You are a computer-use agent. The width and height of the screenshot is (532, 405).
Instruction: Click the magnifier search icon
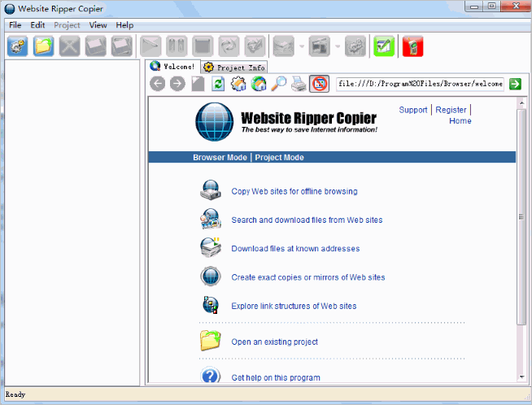(278, 84)
